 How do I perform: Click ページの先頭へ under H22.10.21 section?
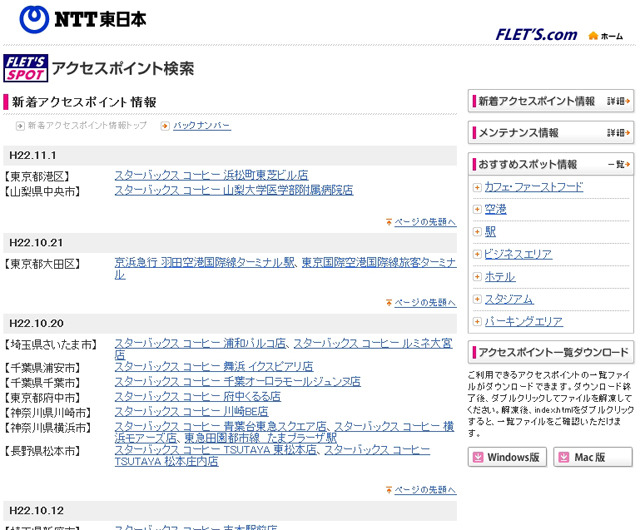point(425,302)
